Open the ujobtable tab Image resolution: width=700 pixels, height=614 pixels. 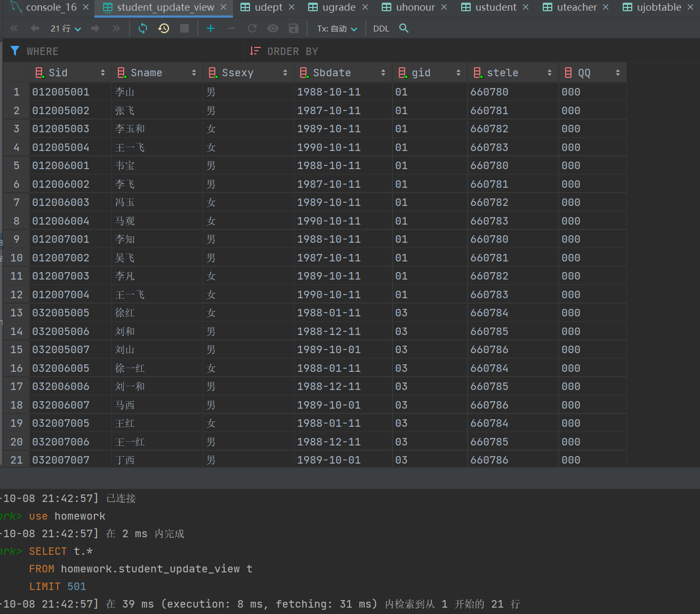tap(658, 7)
